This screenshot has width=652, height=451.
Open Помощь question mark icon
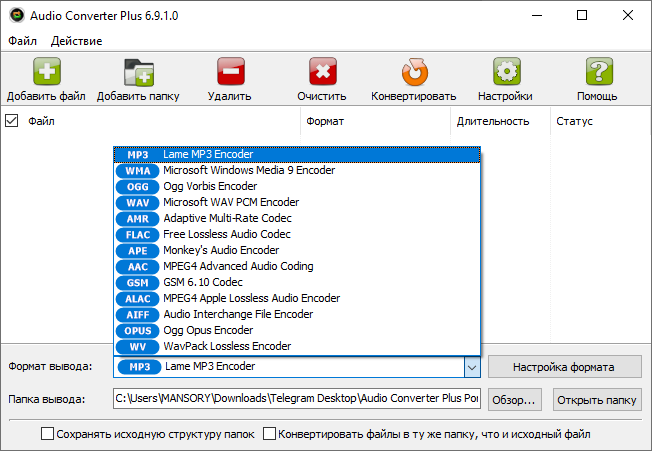[x=599, y=71]
